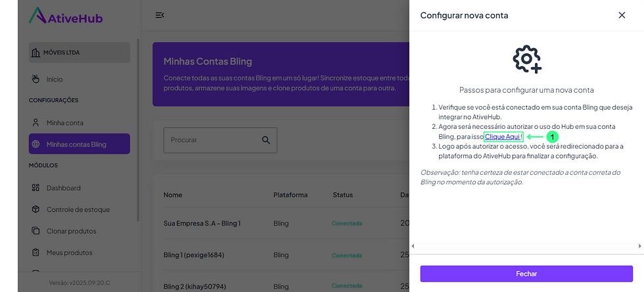Select the Sua Empresa S.A - Bling 1 row

202,223
